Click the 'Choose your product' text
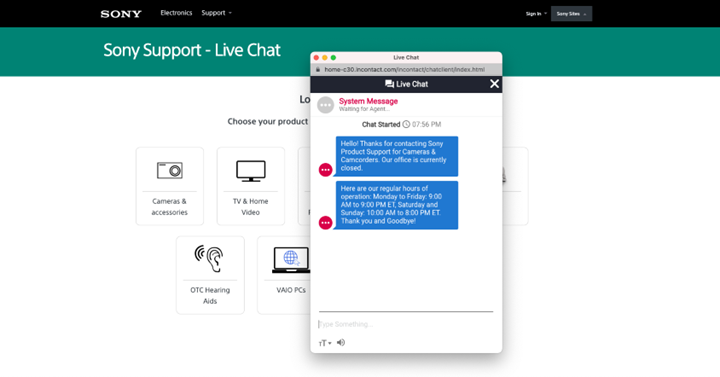This screenshot has width=720, height=377. 268,121
